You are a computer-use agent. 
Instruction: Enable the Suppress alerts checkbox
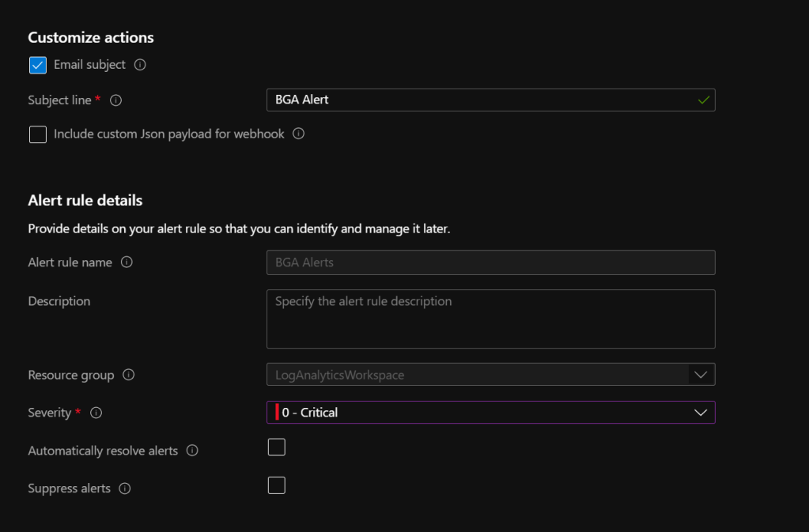276,485
